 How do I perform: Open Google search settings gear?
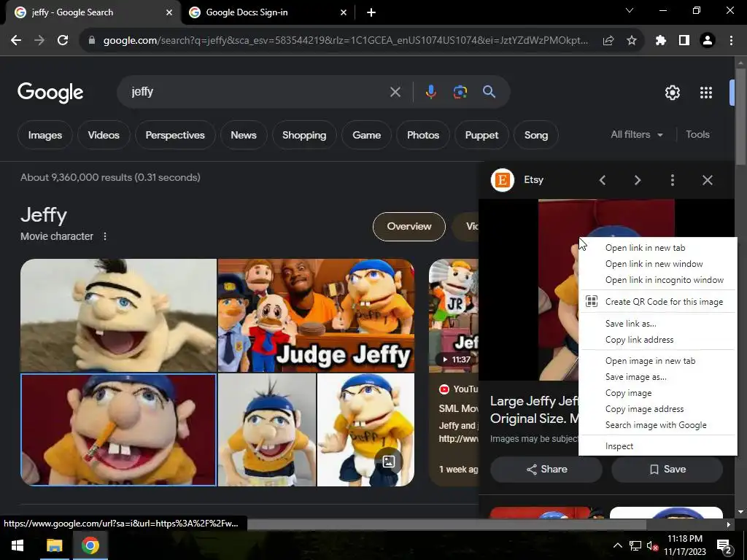[x=672, y=93]
